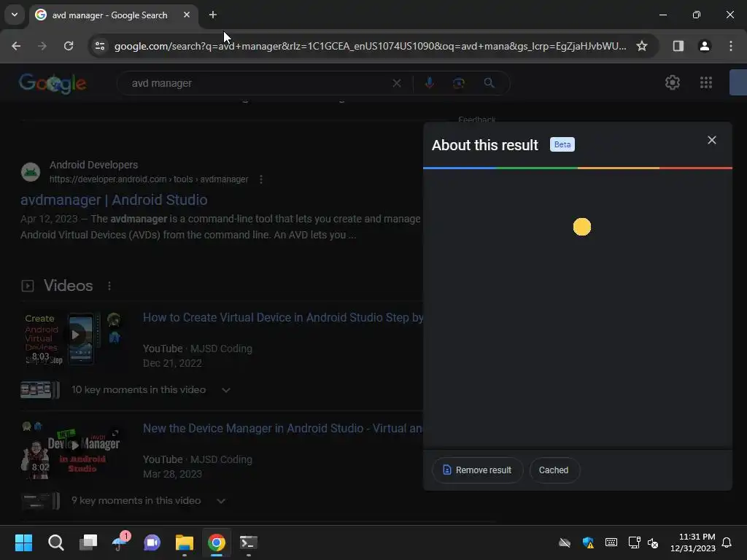
Task: Start a voice search with microphone
Action: (429, 83)
